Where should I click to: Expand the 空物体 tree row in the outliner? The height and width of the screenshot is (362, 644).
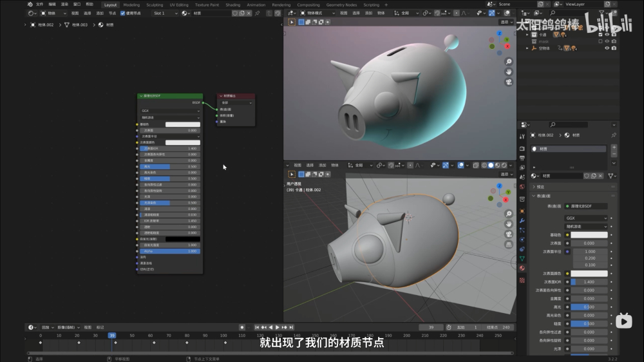coord(527,48)
